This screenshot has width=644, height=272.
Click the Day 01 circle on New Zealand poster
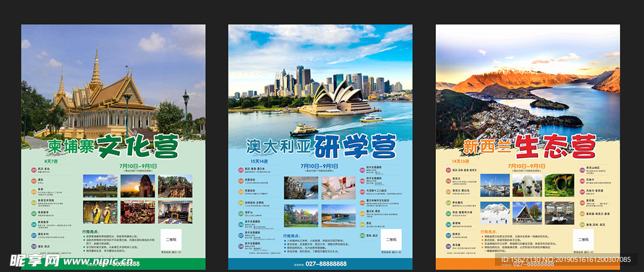[448, 170]
